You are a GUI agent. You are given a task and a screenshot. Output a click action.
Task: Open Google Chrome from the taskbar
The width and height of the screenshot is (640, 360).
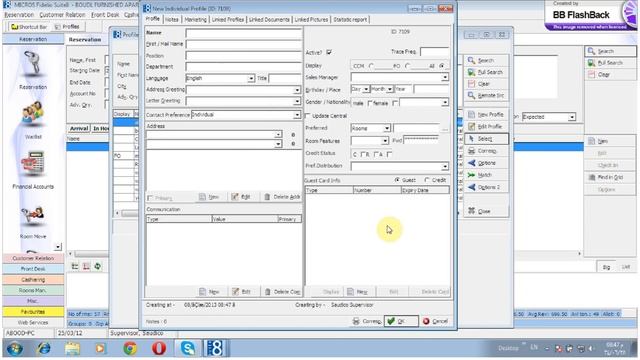pos(130,349)
